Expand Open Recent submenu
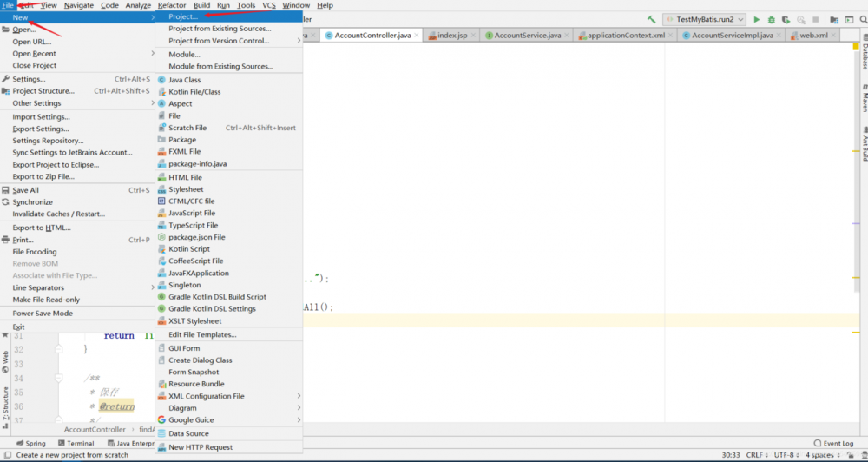 tap(77, 54)
